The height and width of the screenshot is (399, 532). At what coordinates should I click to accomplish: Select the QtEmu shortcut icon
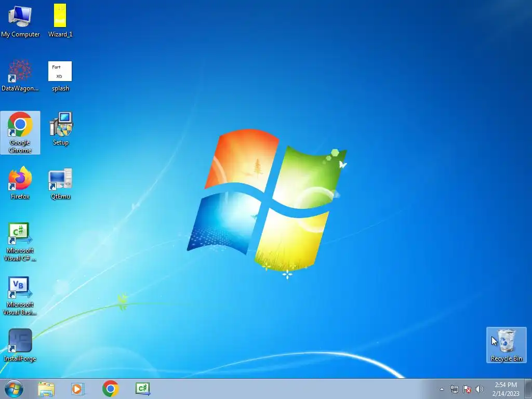tap(60, 183)
